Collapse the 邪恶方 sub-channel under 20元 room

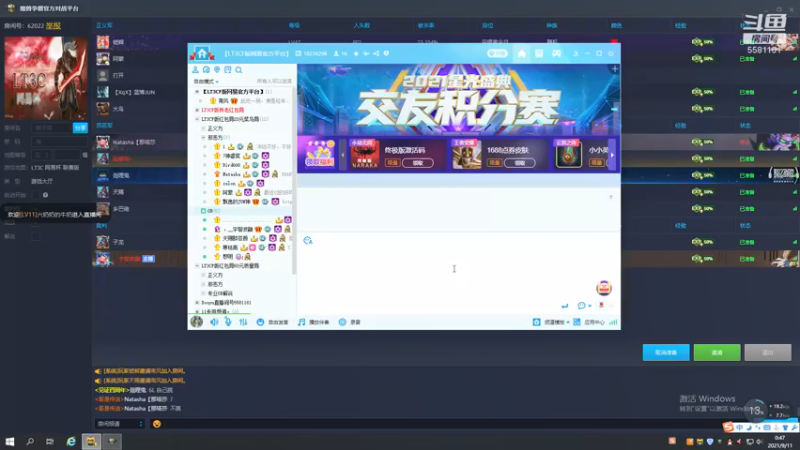203,138
